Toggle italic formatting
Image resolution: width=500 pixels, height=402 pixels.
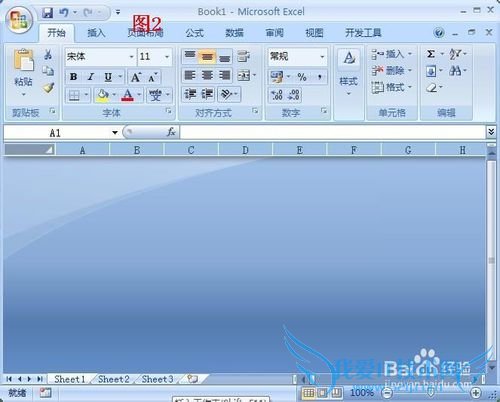[91, 77]
